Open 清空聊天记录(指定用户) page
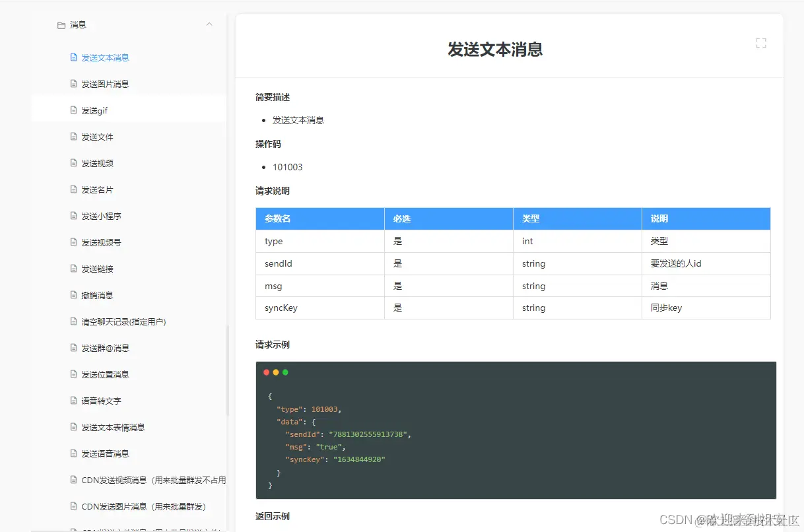Viewport: 804px width, 532px height. 123,321
